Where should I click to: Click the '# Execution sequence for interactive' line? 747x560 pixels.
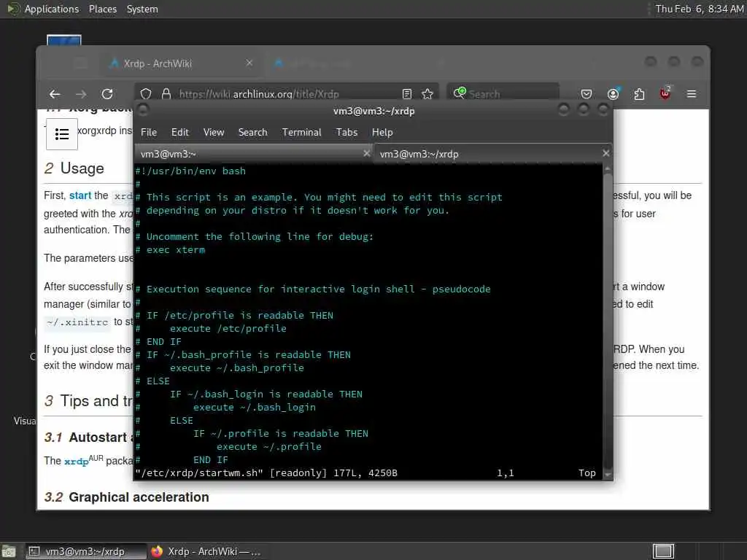coord(313,289)
